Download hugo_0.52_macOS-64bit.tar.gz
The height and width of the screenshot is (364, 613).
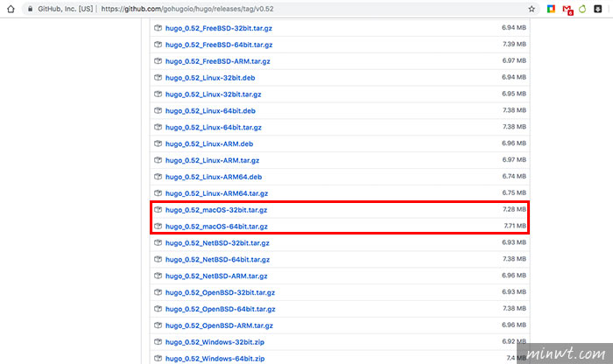click(216, 227)
